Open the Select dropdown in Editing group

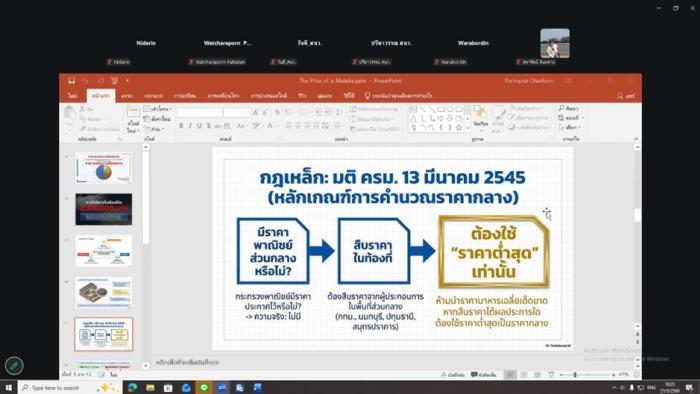pos(571,127)
